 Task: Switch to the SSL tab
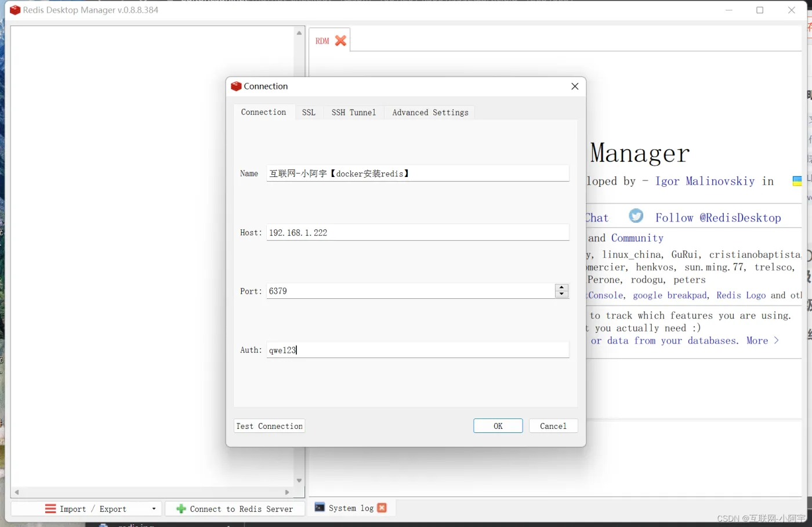pyautogui.click(x=309, y=113)
